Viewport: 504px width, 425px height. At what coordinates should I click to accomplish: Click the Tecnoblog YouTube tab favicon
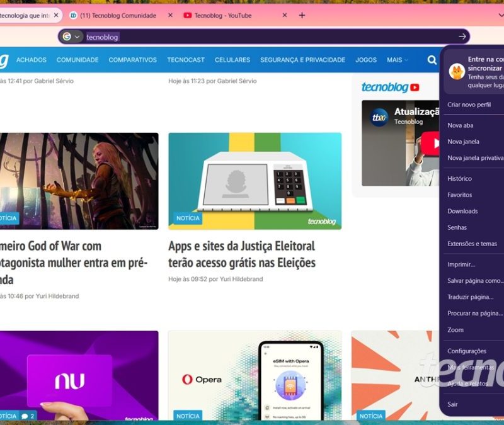187,15
